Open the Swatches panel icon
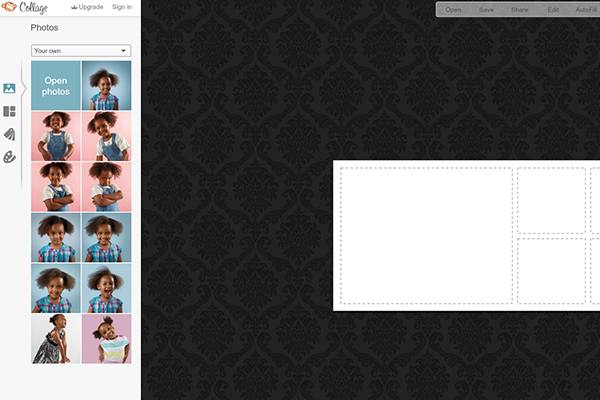 [10, 134]
